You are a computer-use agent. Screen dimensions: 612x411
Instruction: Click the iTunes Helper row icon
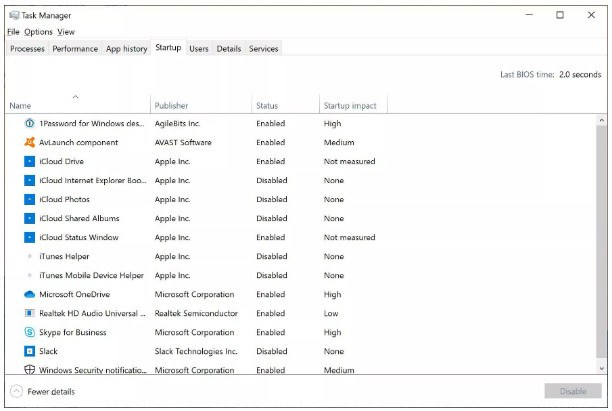coord(29,256)
